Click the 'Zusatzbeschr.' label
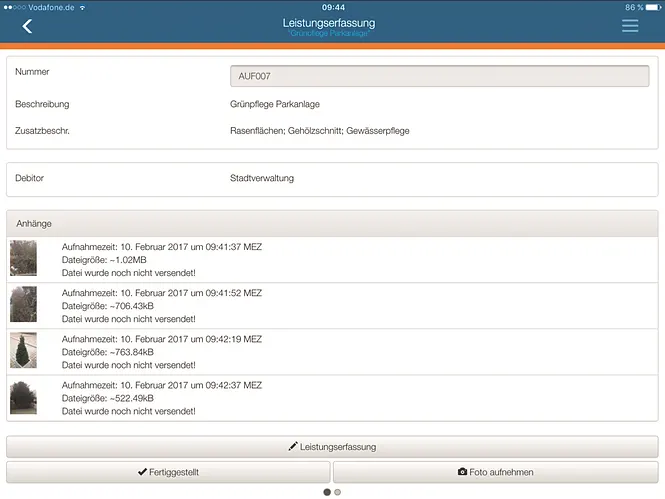Viewport: 665px width, 499px height. point(42,131)
